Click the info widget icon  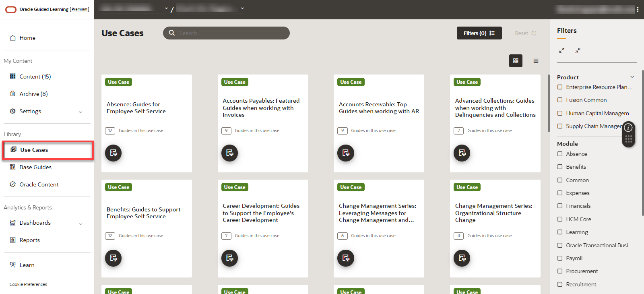(628, 128)
